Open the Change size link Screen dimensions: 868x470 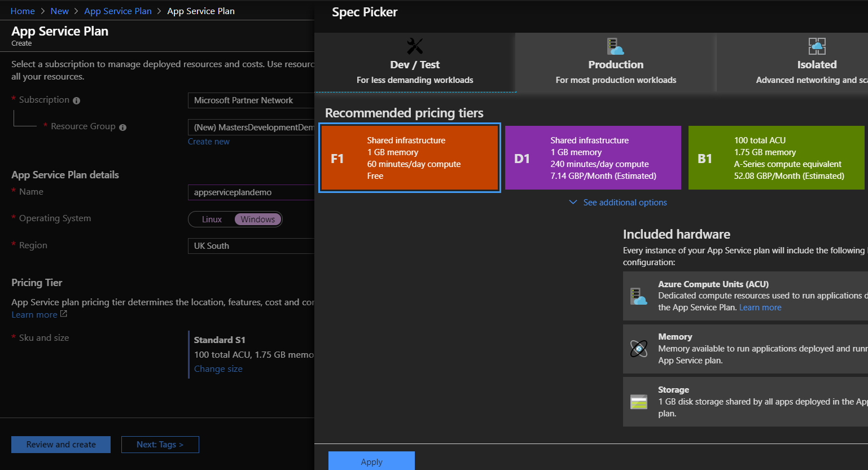point(218,368)
